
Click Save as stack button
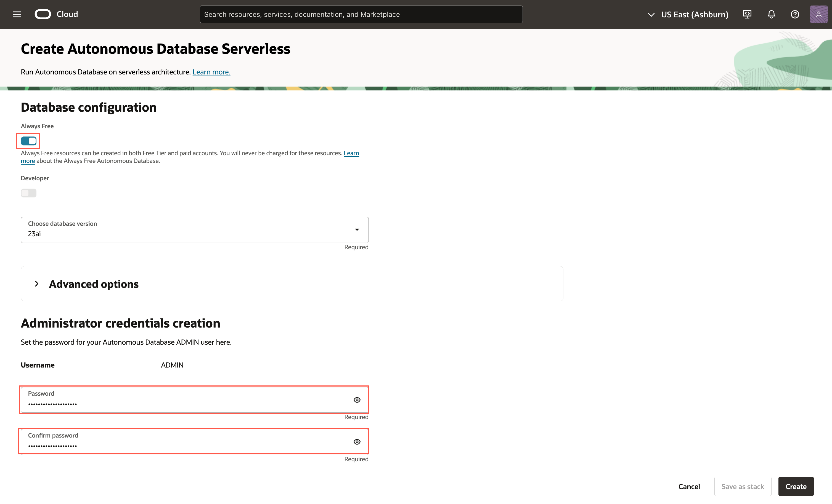coord(743,486)
